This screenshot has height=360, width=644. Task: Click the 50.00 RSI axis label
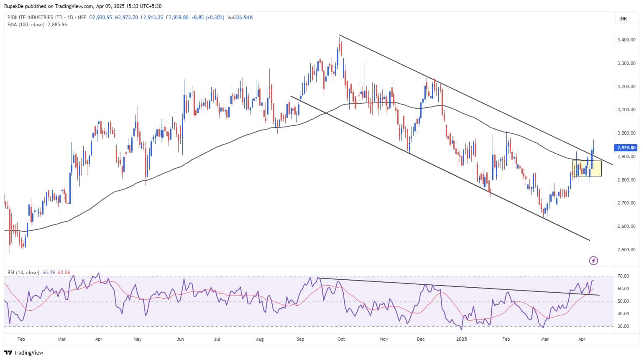coord(624,301)
